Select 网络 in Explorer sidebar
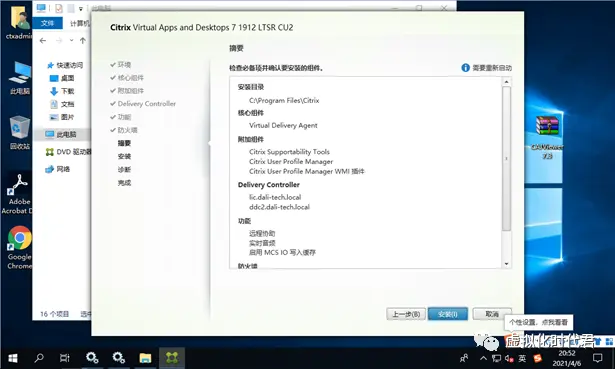 pos(58,169)
